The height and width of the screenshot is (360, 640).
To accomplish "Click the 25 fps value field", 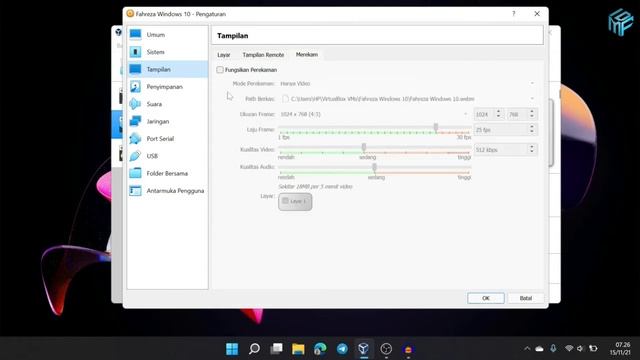I will click(501, 130).
